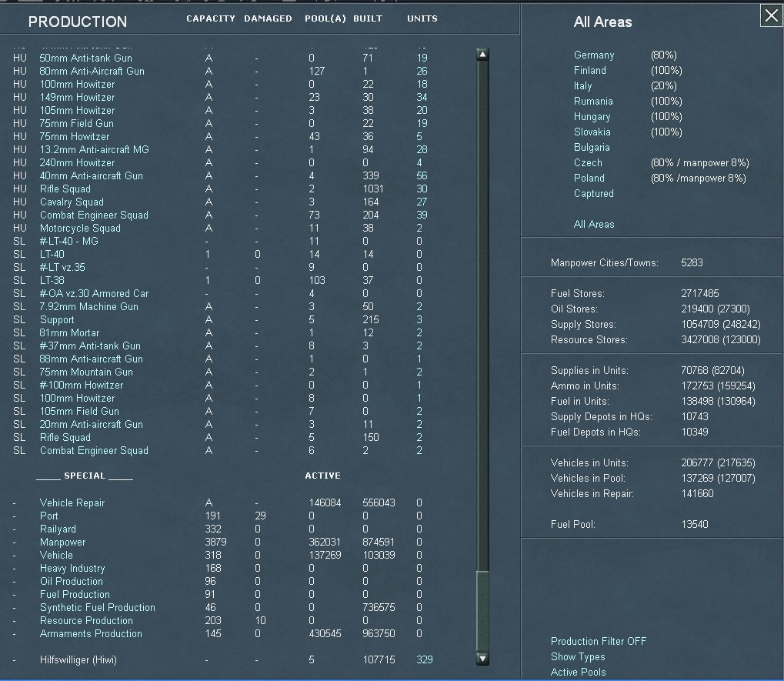784x681 pixels.
Task: Select Germany in the areas list
Action: coord(594,55)
